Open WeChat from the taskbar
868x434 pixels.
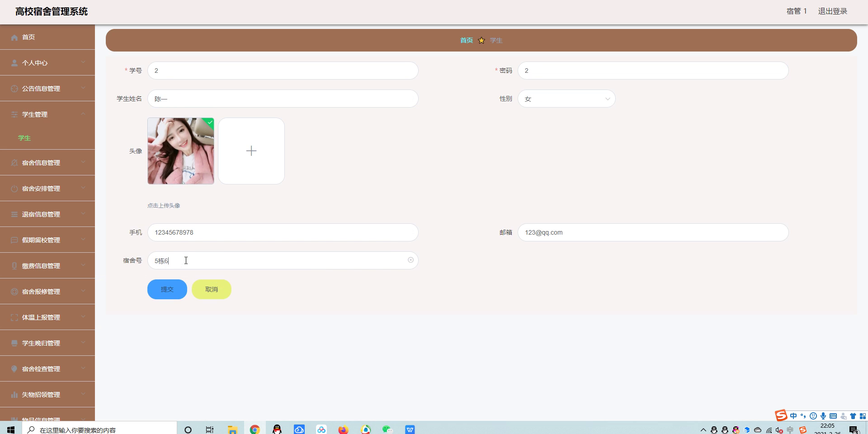[x=387, y=429]
